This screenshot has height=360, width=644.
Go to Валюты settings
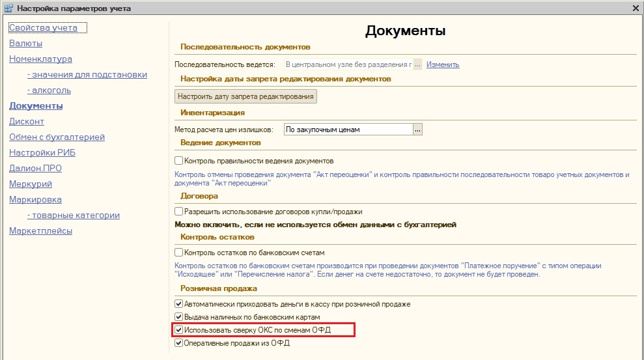tap(26, 43)
